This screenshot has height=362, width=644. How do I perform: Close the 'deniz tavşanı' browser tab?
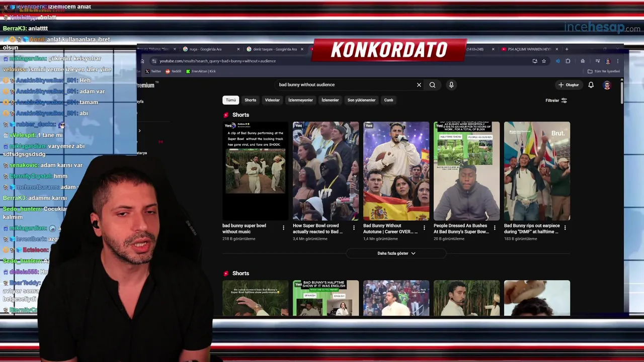tap(301, 49)
